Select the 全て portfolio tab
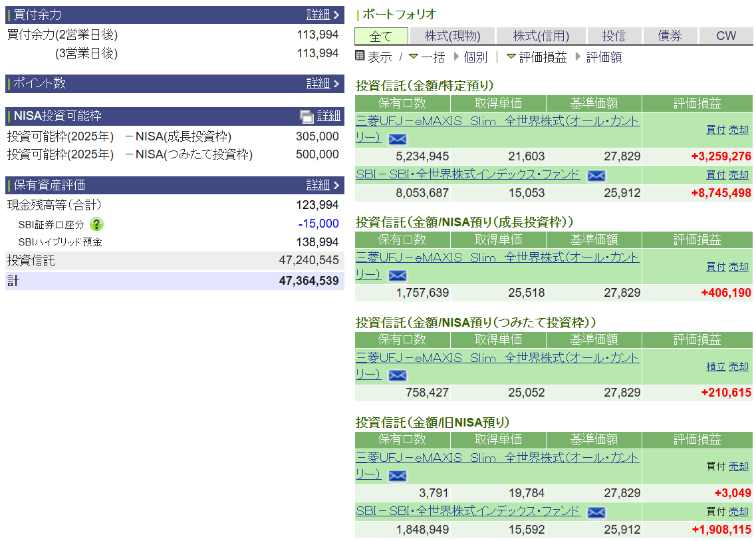Image resolution: width=756 pixels, height=541 pixels. click(x=381, y=36)
